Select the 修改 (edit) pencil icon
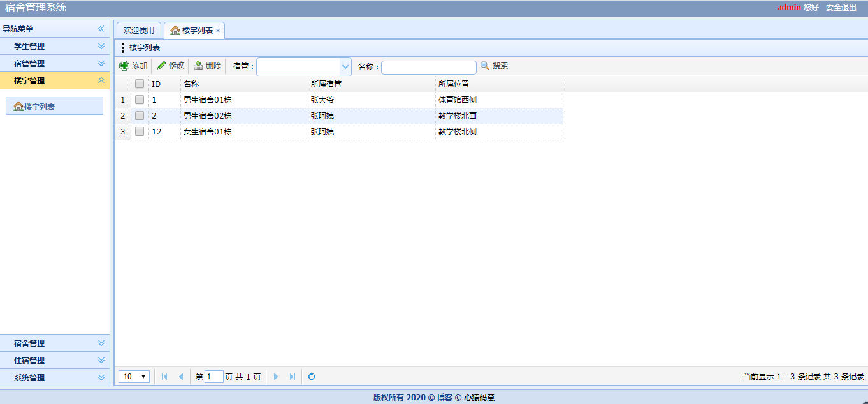Screen dimensions: 868x404 click(162, 65)
